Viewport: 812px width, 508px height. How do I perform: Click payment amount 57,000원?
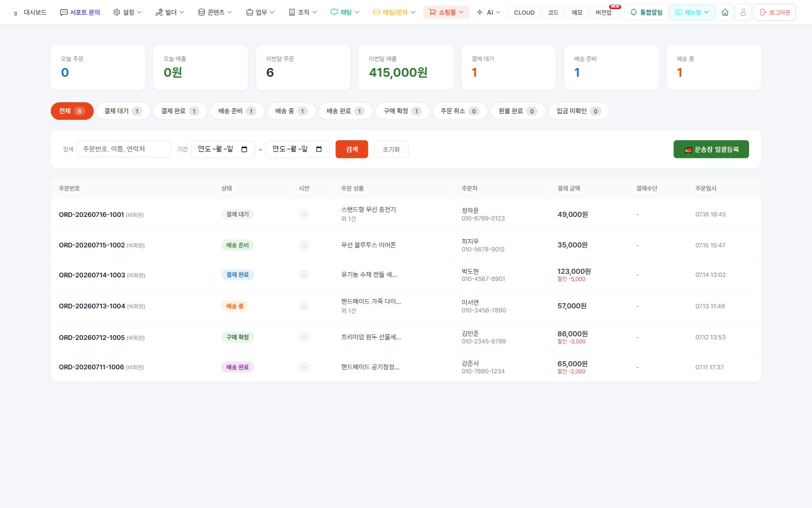pos(572,306)
